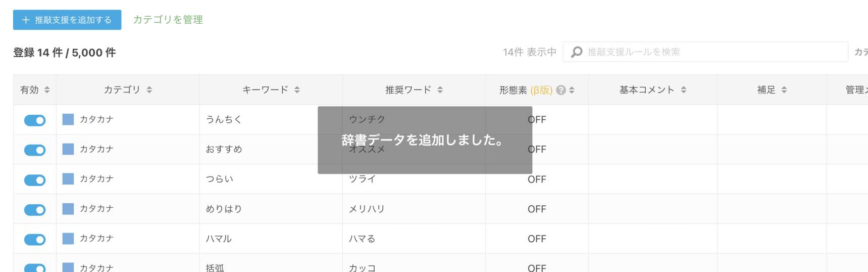Sort by 補足 column arrows
The height and width of the screenshot is (272, 868).
click(x=784, y=89)
